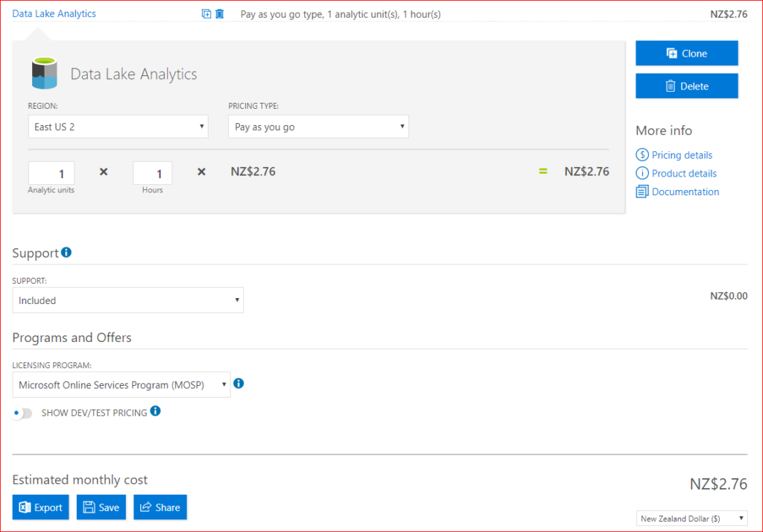Viewport: 763px width, 532px height.
Task: Click the blue Clone button
Action: (x=686, y=53)
